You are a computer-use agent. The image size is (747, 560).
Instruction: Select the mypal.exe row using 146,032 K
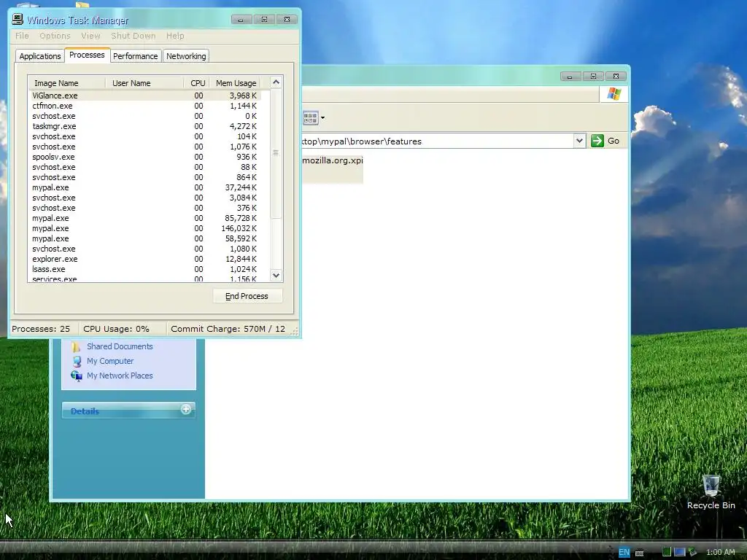(145, 228)
